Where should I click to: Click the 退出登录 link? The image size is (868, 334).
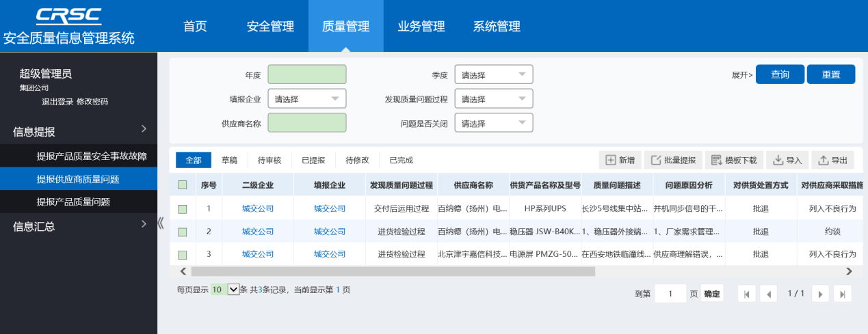(57, 102)
